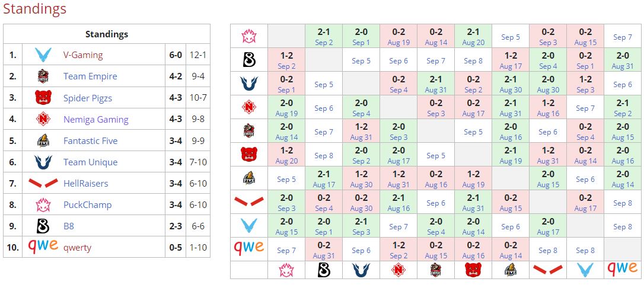Click the Team Unique logo in the crosstable's left column

click(x=248, y=84)
